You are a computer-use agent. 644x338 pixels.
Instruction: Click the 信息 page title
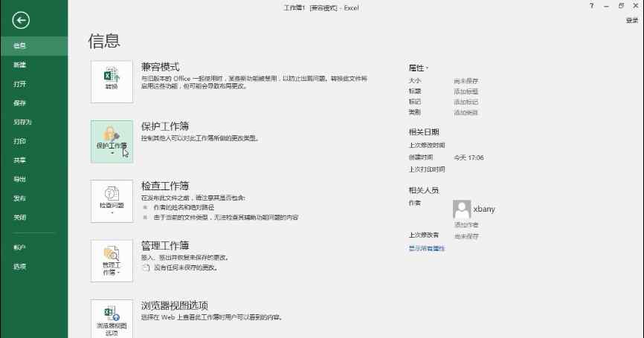tap(104, 41)
